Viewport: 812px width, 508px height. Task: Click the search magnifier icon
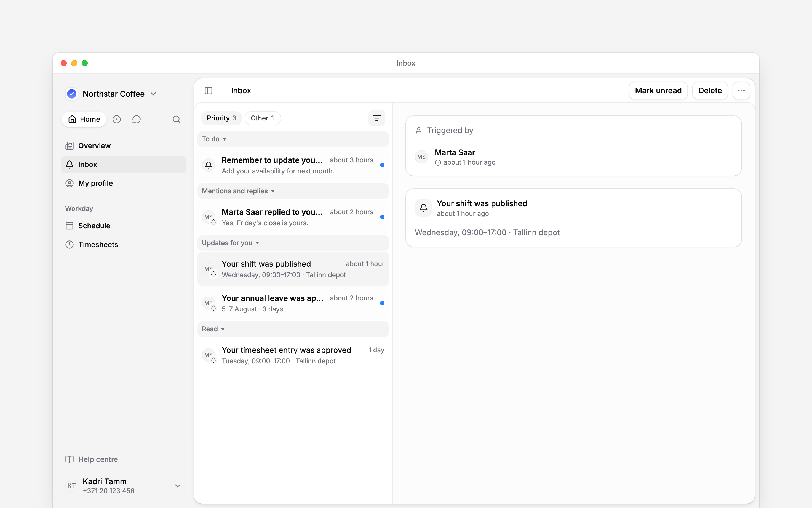(177, 119)
